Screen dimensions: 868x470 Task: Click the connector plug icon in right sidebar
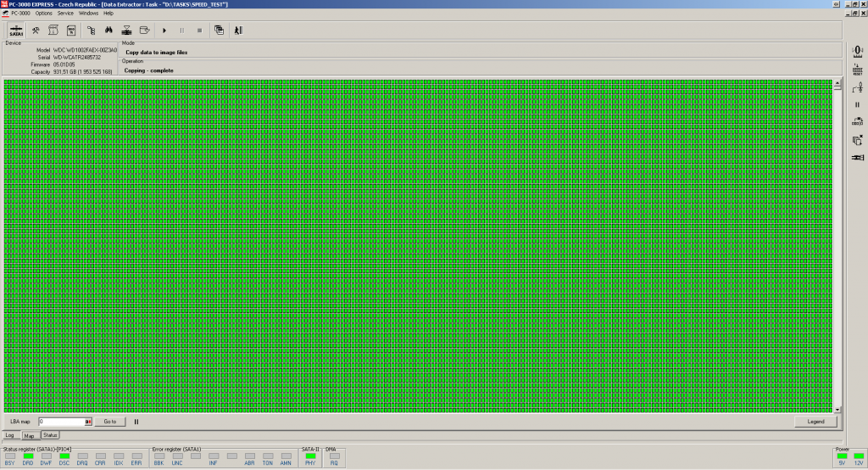click(858, 158)
